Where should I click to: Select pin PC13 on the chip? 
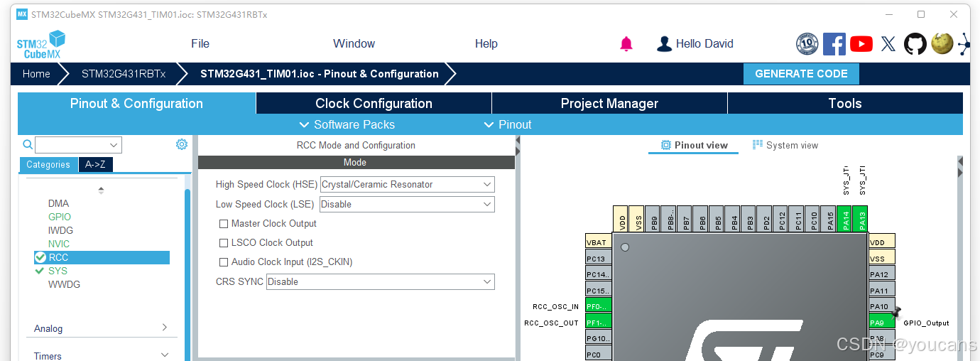tap(599, 259)
